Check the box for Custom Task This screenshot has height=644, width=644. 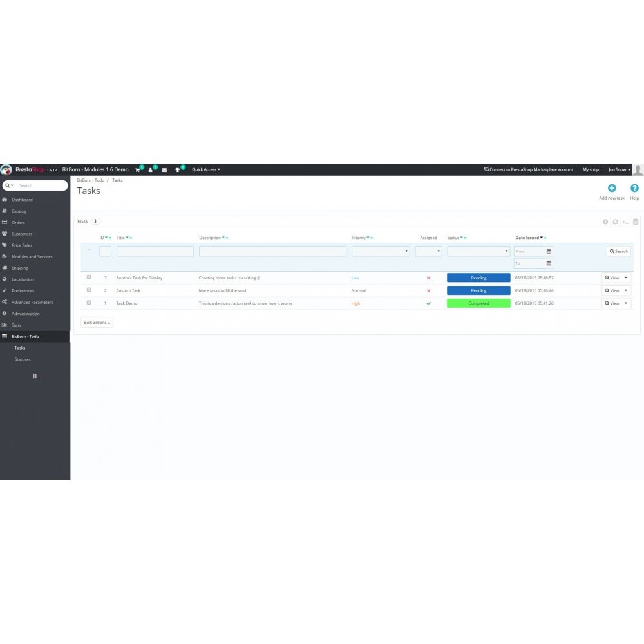click(x=89, y=290)
